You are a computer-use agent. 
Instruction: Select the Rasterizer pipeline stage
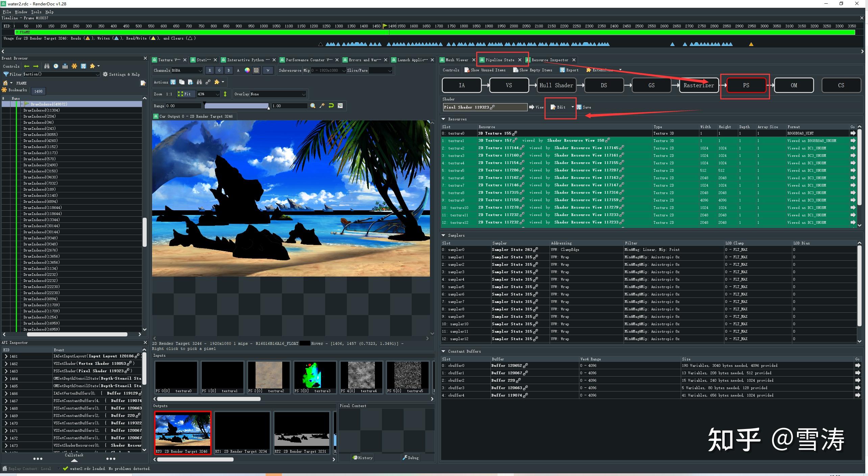[x=698, y=85]
